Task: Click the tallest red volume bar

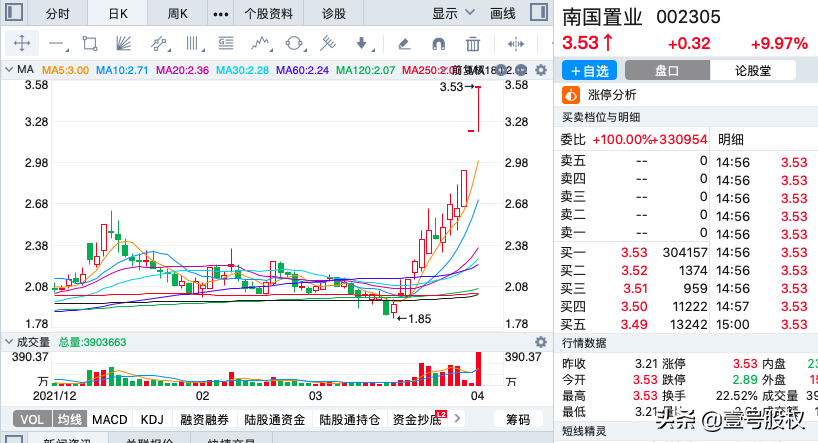Action: pyautogui.click(x=478, y=368)
